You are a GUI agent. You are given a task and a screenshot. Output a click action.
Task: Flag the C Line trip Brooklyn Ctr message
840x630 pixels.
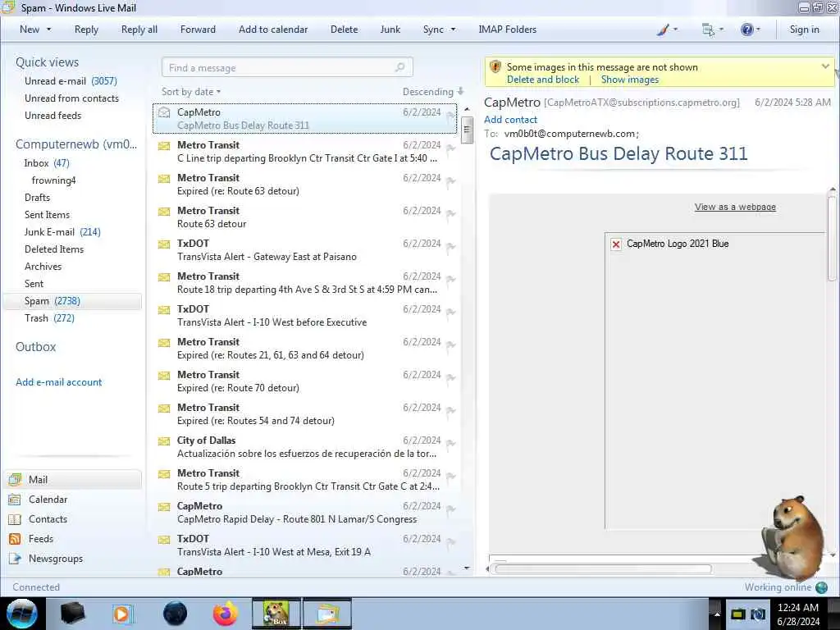[x=451, y=149]
